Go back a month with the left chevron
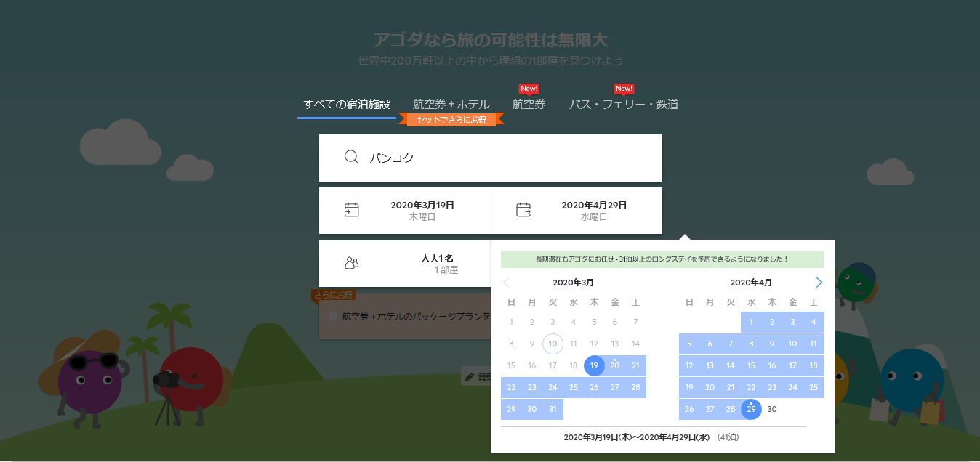The width and height of the screenshot is (980, 462). (x=507, y=282)
